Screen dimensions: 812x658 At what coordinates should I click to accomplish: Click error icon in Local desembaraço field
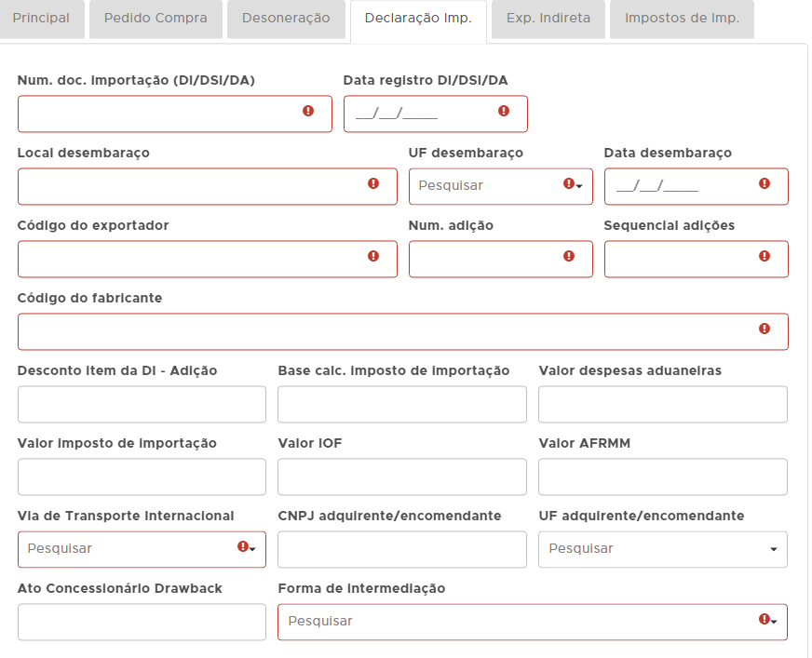tap(373, 183)
